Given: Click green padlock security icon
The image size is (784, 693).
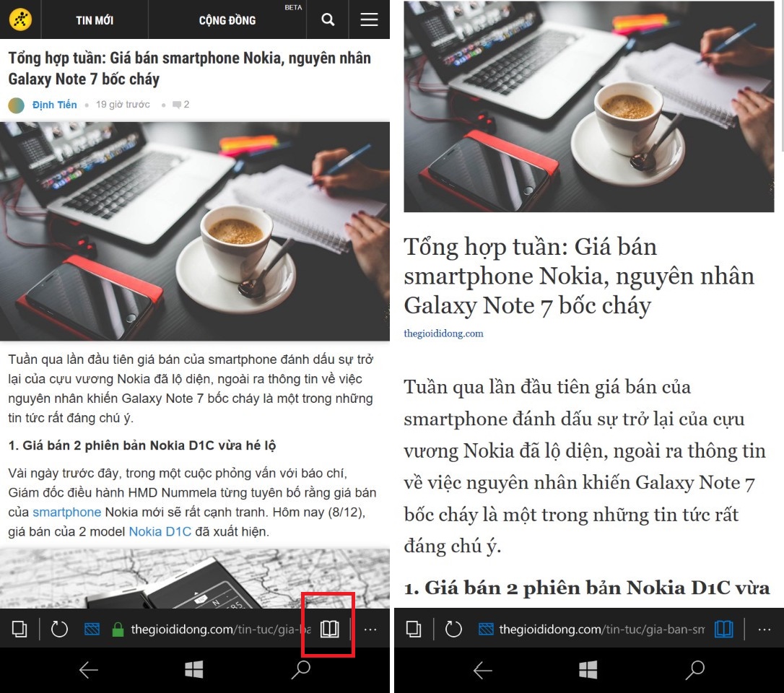Looking at the screenshot, I should pos(118,629).
